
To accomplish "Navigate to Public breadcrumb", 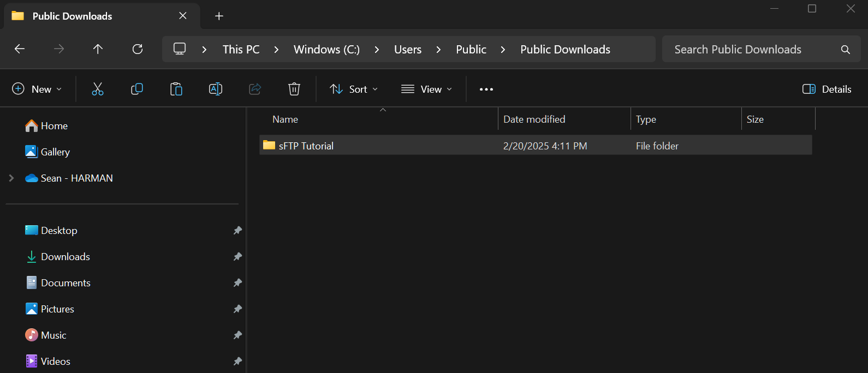I will click(x=471, y=50).
